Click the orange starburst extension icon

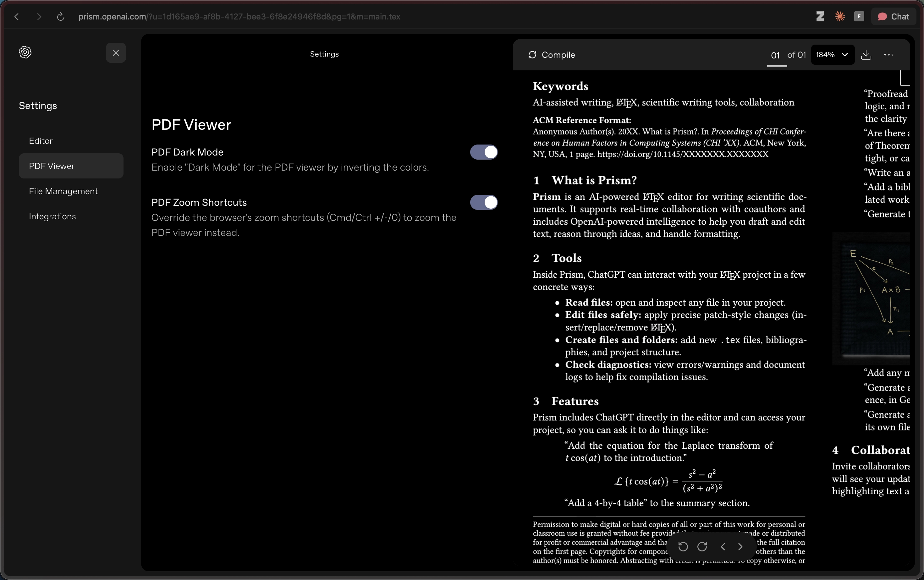click(839, 16)
